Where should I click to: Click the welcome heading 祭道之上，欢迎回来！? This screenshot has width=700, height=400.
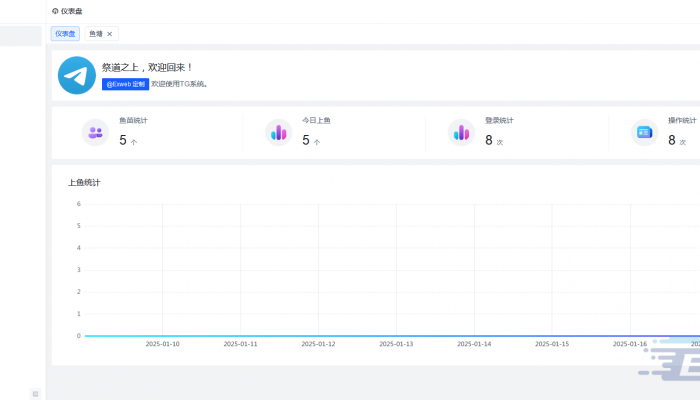pyautogui.click(x=148, y=67)
